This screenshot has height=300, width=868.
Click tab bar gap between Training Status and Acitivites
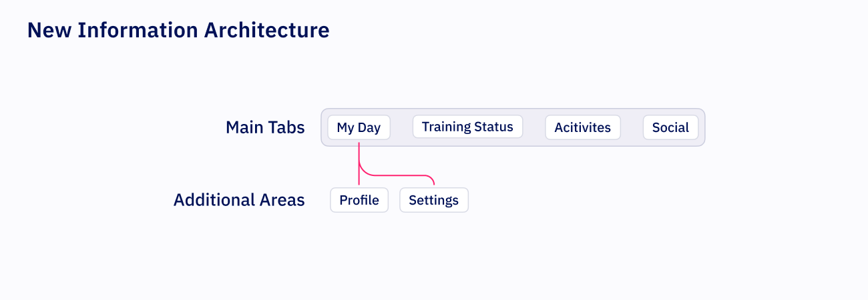(533, 127)
